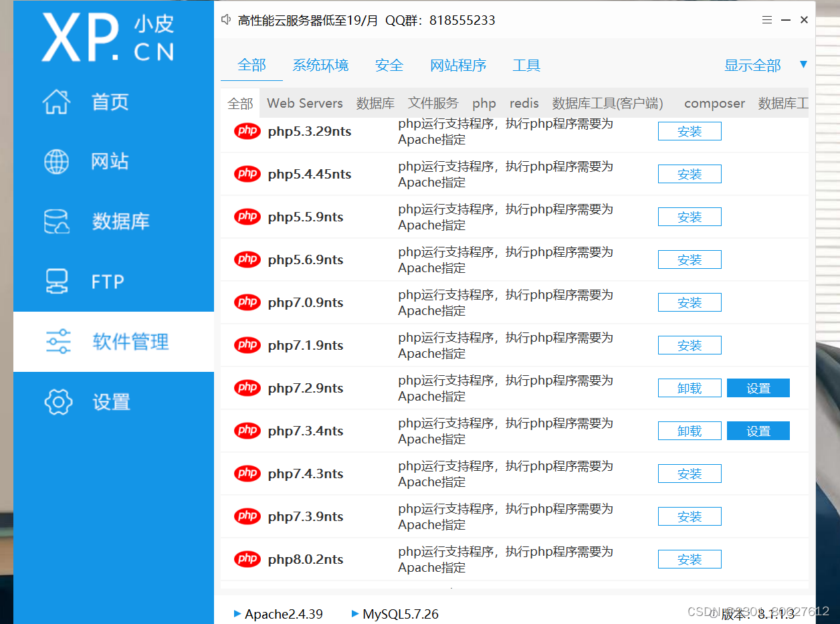Click the php icon for php7.4.3nts
Image resolution: width=840 pixels, height=624 pixels.
point(247,474)
